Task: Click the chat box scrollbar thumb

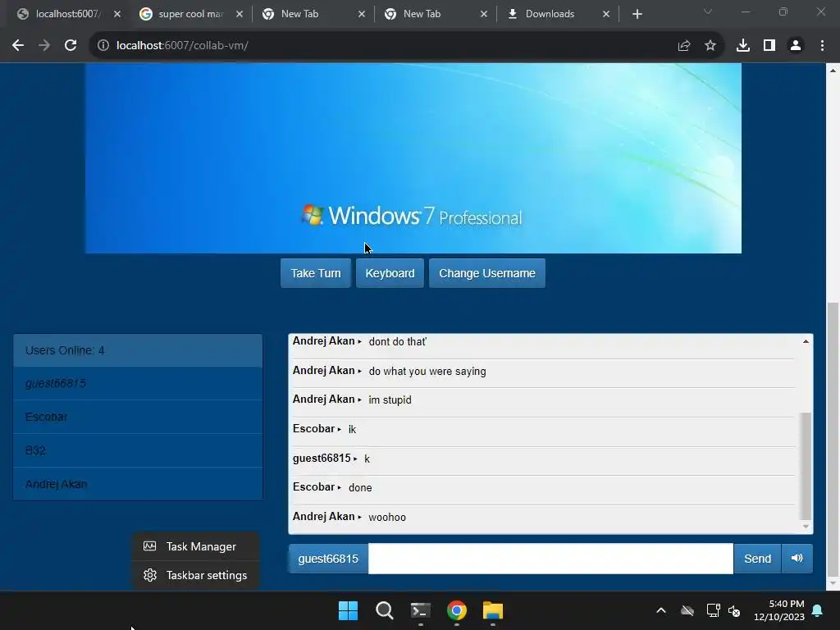Action: [x=806, y=466]
